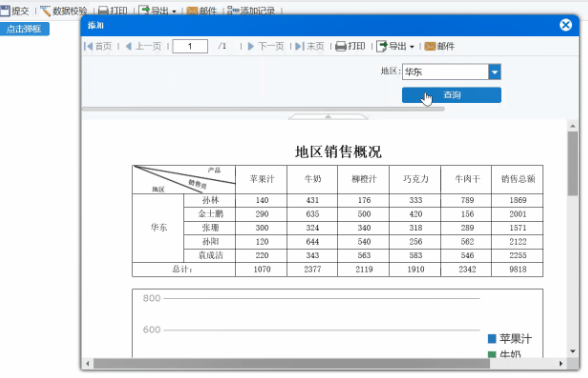Go to 上一页 previous page

click(143, 46)
